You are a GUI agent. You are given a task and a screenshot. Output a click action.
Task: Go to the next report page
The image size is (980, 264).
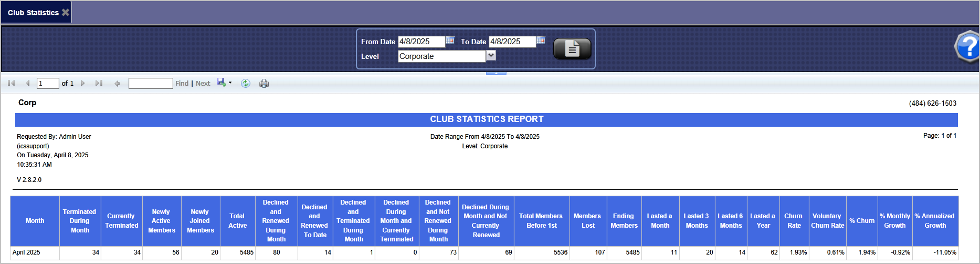(x=83, y=83)
